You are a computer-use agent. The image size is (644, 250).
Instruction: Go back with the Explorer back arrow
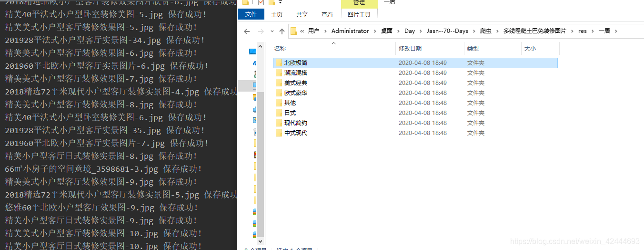click(x=247, y=31)
